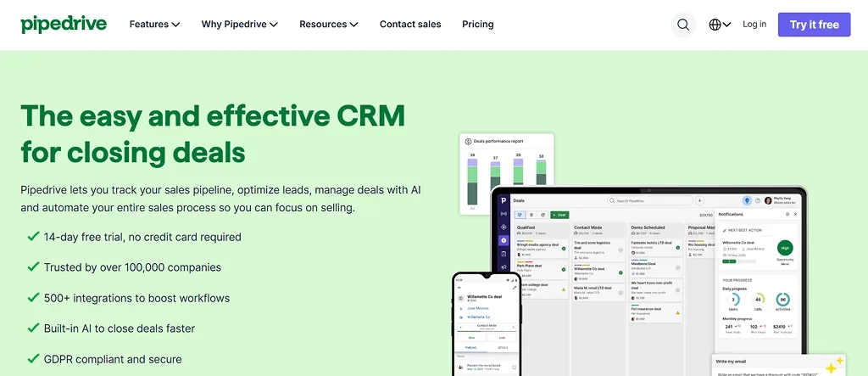Click '14-day free trial, no credit card required'
This screenshot has width=868, height=376.
[x=142, y=237]
